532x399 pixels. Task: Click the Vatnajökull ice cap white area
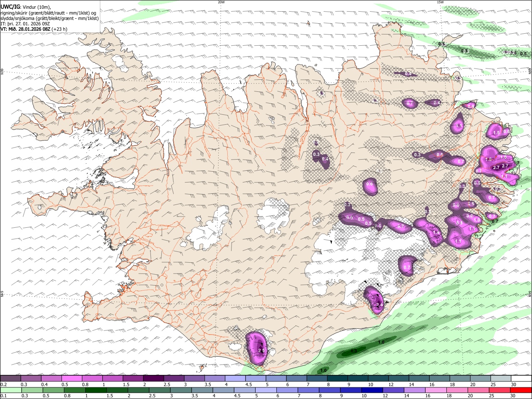click(366, 258)
